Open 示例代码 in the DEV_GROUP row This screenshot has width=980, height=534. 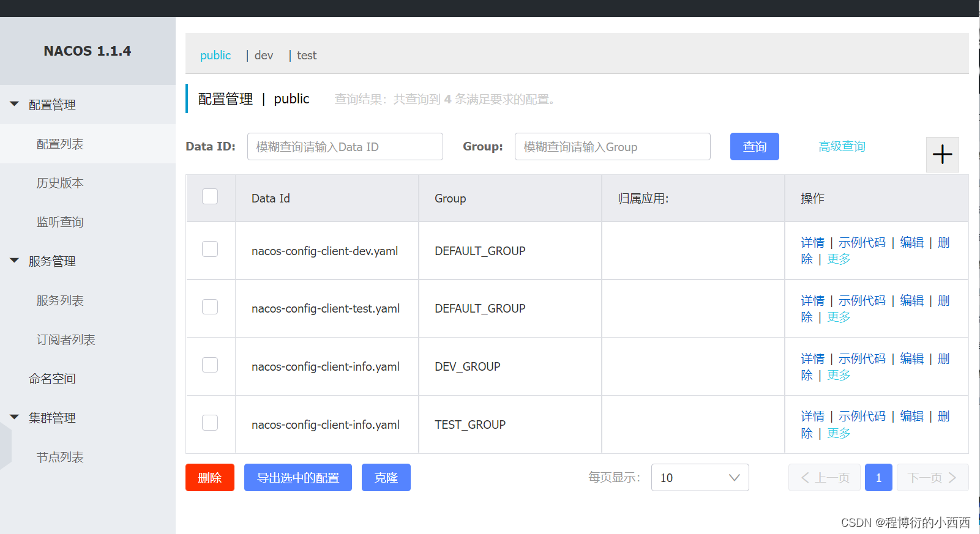(x=862, y=358)
